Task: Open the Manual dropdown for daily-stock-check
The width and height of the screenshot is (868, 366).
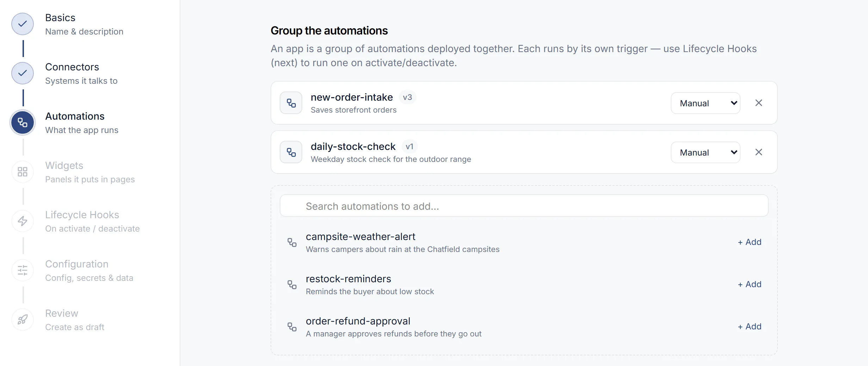Action: click(x=705, y=152)
